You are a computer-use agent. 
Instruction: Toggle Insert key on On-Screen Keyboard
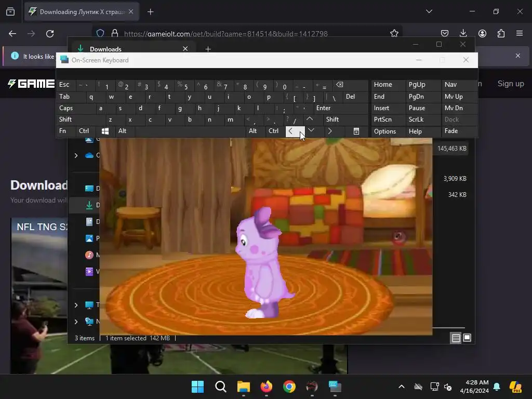[388, 108]
